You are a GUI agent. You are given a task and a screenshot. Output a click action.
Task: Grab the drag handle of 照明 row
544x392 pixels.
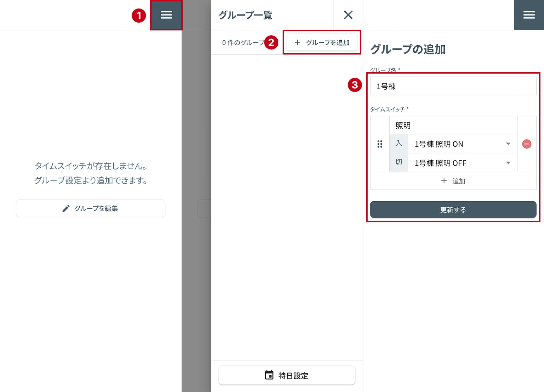click(380, 144)
